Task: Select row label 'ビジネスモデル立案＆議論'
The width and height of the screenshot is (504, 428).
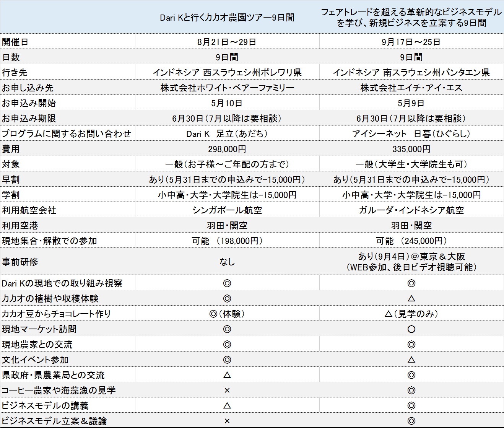Action: tap(54, 421)
